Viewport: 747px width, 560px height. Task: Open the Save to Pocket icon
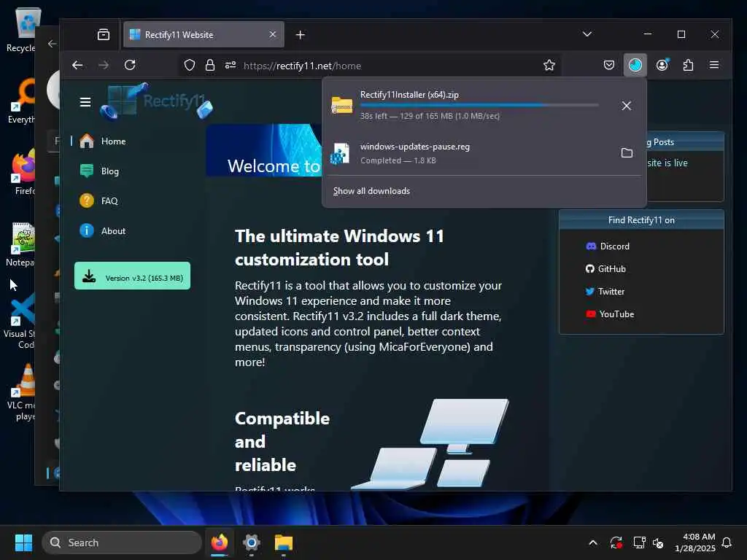609,65
